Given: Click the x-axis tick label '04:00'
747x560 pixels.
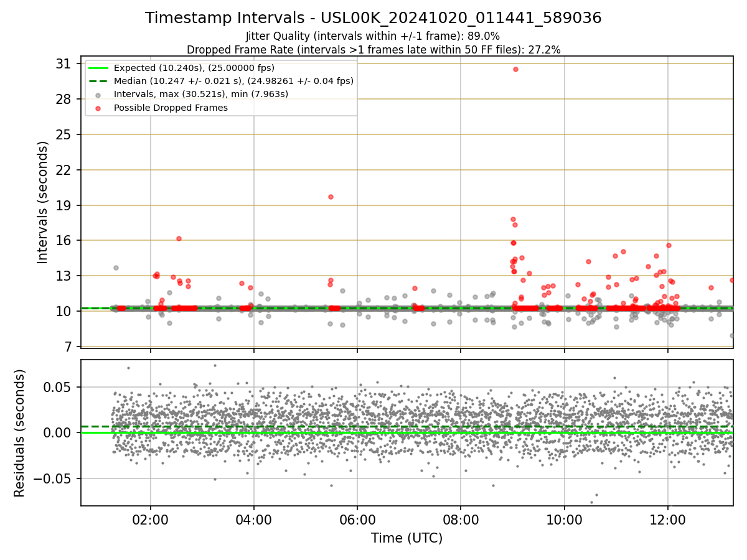Looking at the screenshot, I should (x=254, y=520).
